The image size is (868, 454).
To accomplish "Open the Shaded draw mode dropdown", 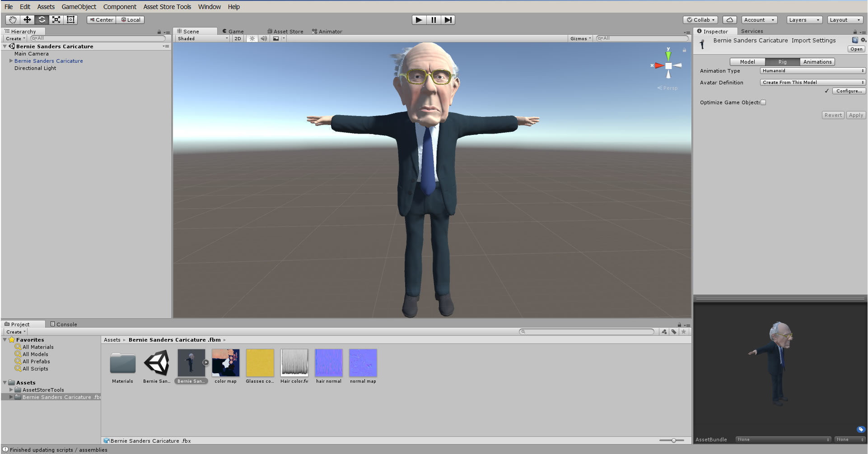I will click(203, 39).
